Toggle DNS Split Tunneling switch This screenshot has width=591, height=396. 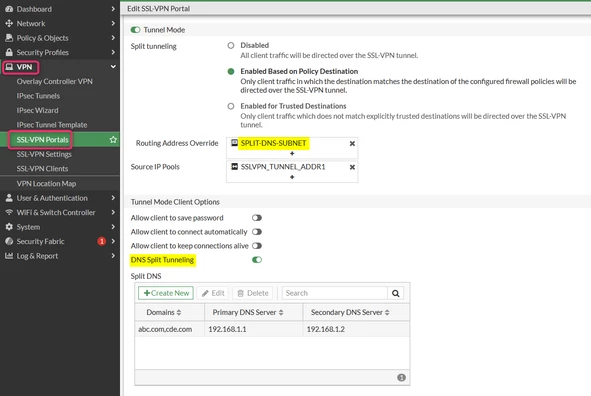(257, 260)
